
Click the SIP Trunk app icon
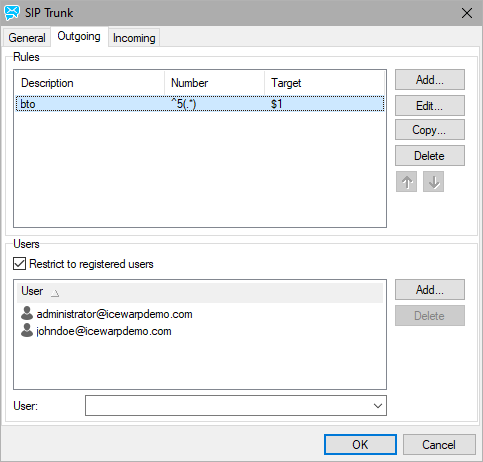point(12,13)
